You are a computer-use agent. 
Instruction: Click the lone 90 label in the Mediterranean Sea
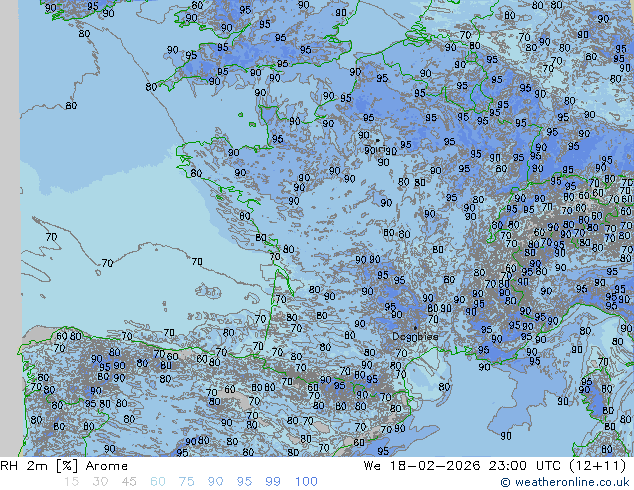click(x=506, y=436)
